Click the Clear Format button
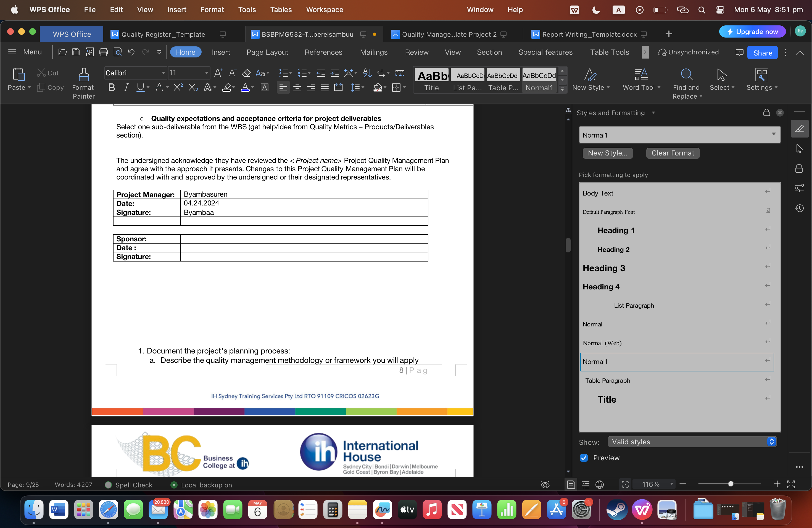Viewport: 812px width, 528px height. click(x=673, y=153)
